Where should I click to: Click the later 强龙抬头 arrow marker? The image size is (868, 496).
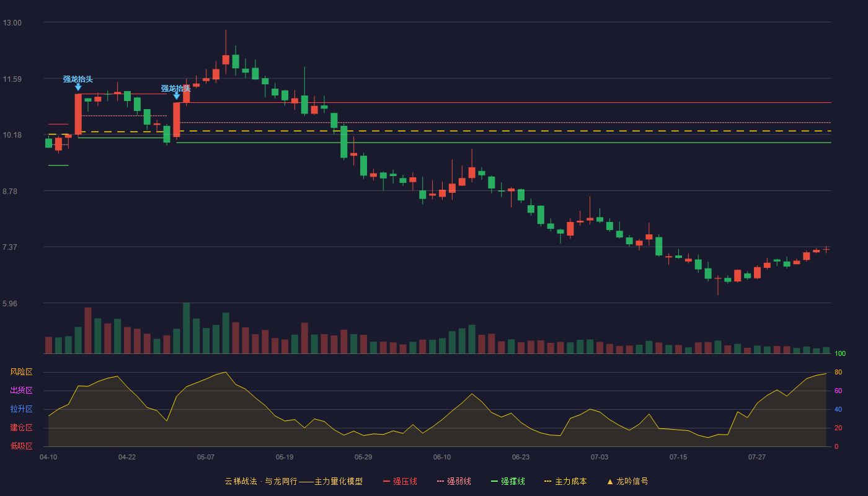click(x=177, y=96)
